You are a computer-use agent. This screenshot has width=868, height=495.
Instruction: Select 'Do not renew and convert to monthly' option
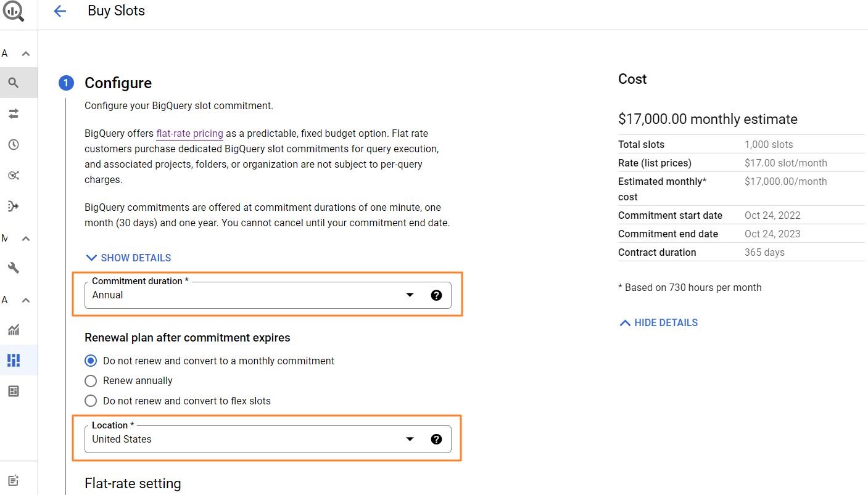coord(91,361)
